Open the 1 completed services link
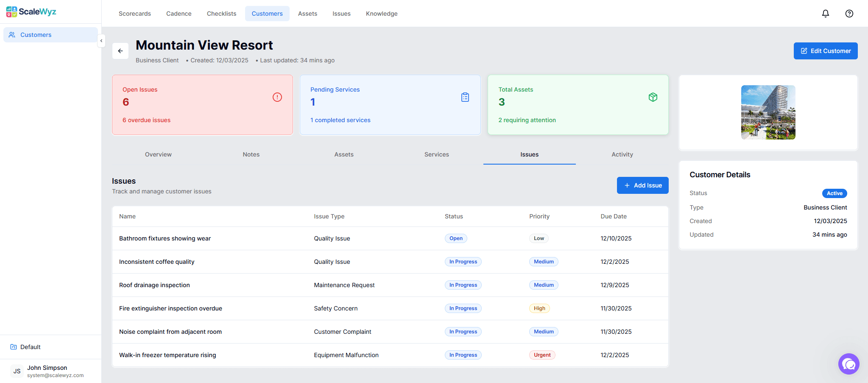Screen dimensions: 868x383 coord(340,120)
